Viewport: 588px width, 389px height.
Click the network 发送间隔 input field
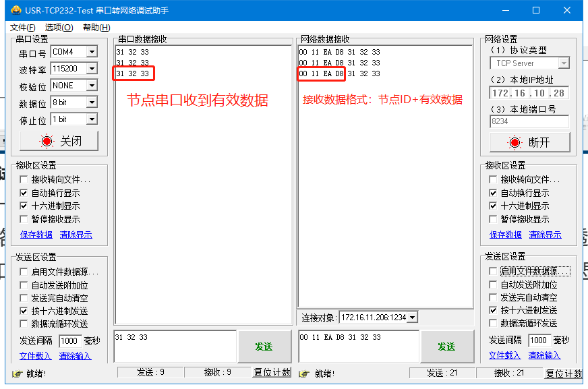539,340
